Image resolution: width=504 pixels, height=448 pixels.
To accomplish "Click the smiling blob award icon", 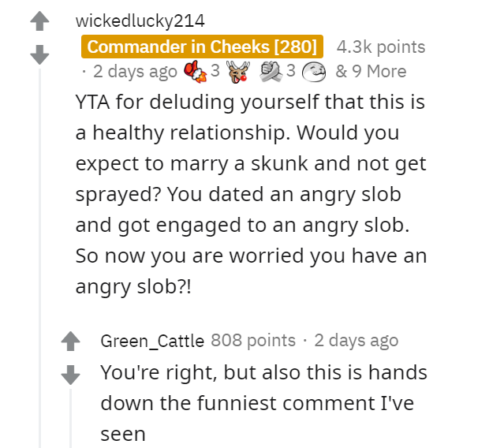I will point(314,72).
